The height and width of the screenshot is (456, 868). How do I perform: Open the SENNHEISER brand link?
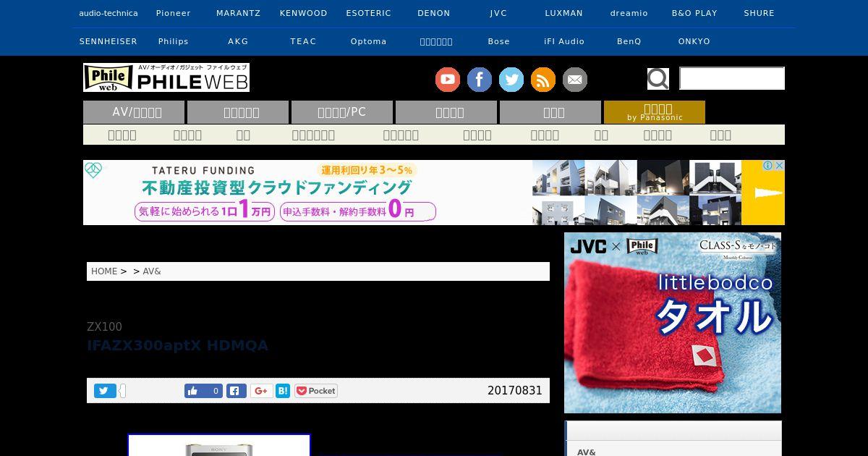coord(109,41)
